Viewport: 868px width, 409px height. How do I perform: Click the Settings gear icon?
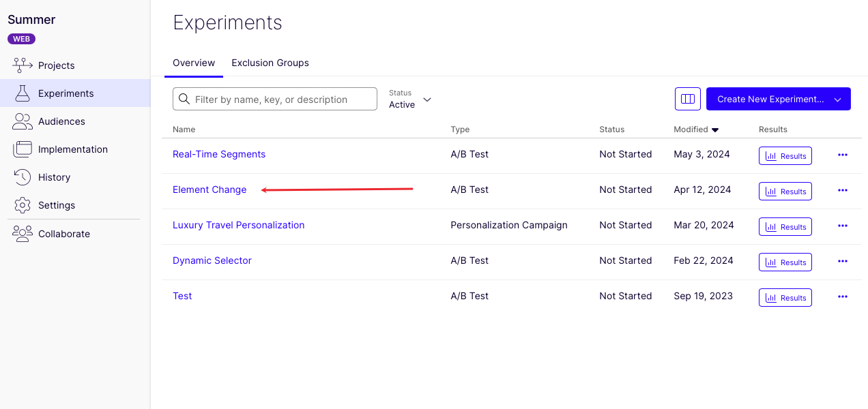pos(23,205)
